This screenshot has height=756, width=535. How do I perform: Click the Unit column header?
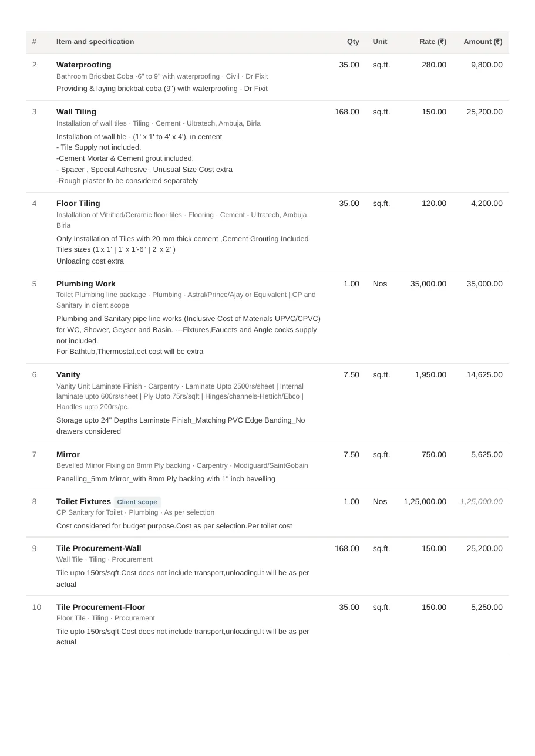(x=380, y=42)
